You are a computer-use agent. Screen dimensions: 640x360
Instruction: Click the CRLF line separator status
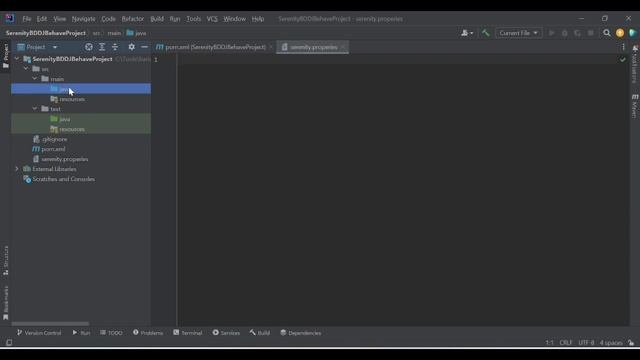(565, 342)
